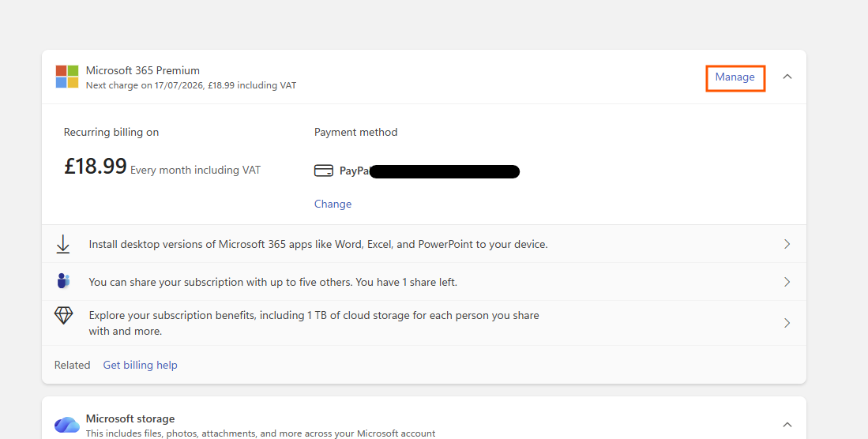Image resolution: width=868 pixels, height=439 pixels.
Task: Open Manage for Microsoft 365 Premium
Action: 735,77
